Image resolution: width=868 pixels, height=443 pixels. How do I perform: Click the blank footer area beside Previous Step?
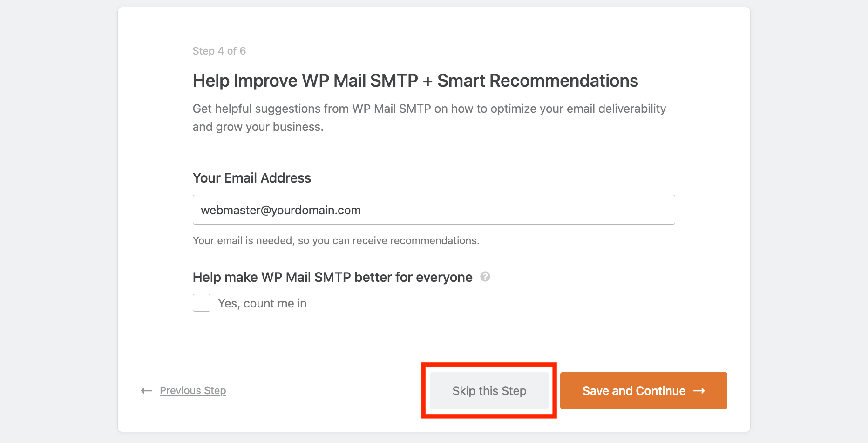coord(321,391)
